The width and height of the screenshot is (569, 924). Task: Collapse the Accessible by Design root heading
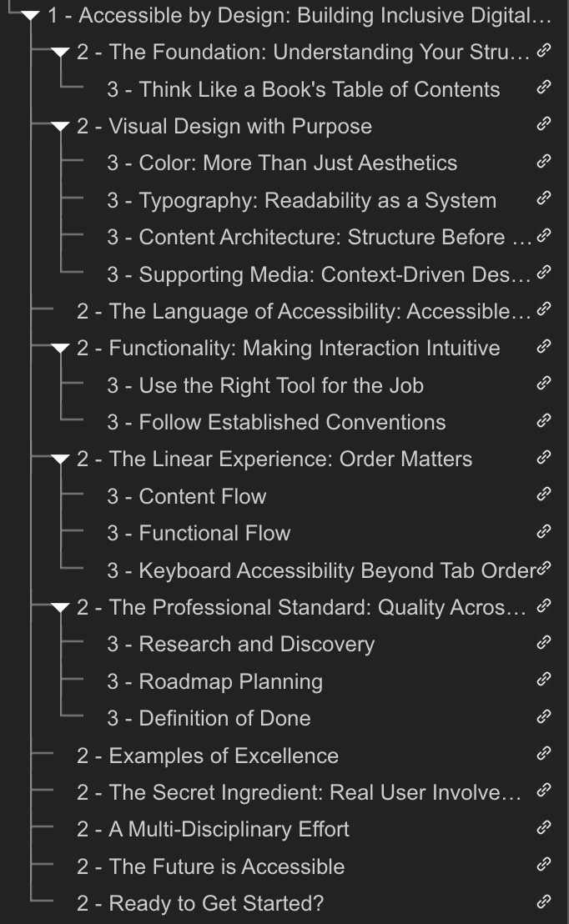(30, 16)
